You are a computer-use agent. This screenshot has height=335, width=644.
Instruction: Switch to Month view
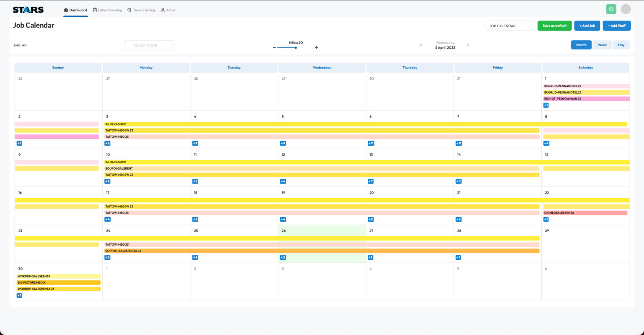pyautogui.click(x=581, y=45)
